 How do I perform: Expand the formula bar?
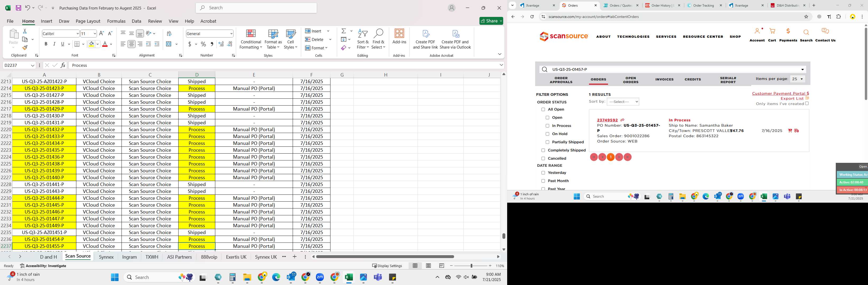501,65
